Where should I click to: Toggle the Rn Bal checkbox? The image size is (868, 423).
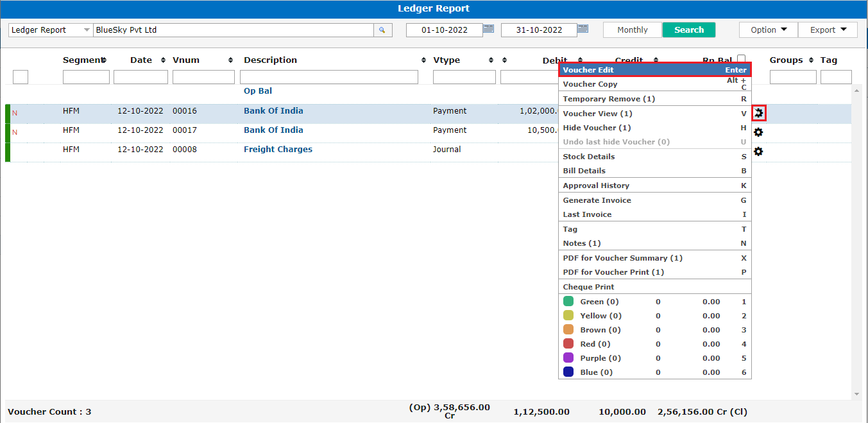click(741, 59)
